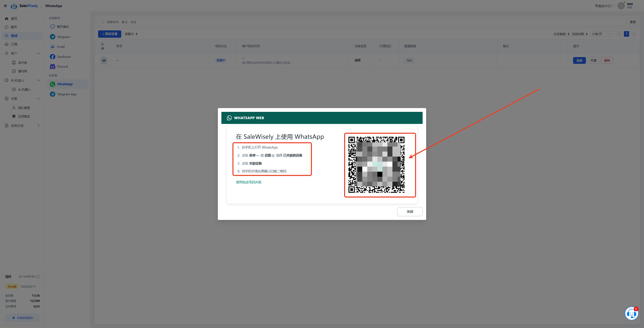This screenshot has width=644, height=328.
Task: Click the 账号 column header
Action: click(x=119, y=46)
